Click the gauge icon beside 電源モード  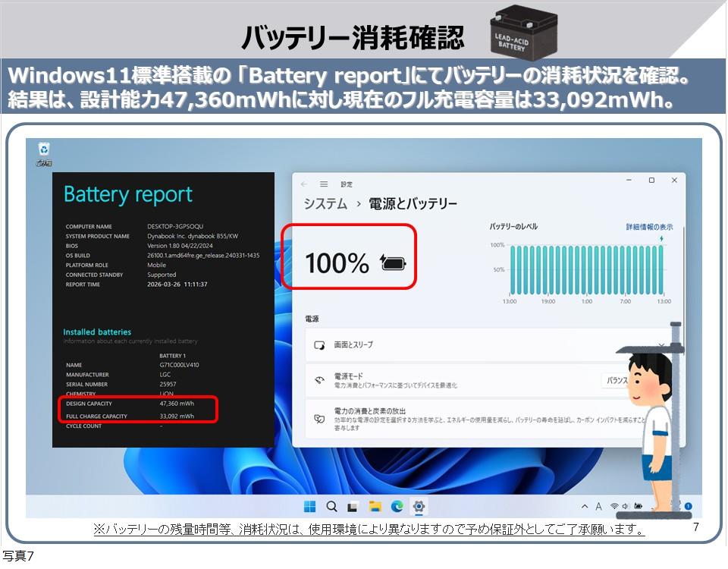point(318,379)
